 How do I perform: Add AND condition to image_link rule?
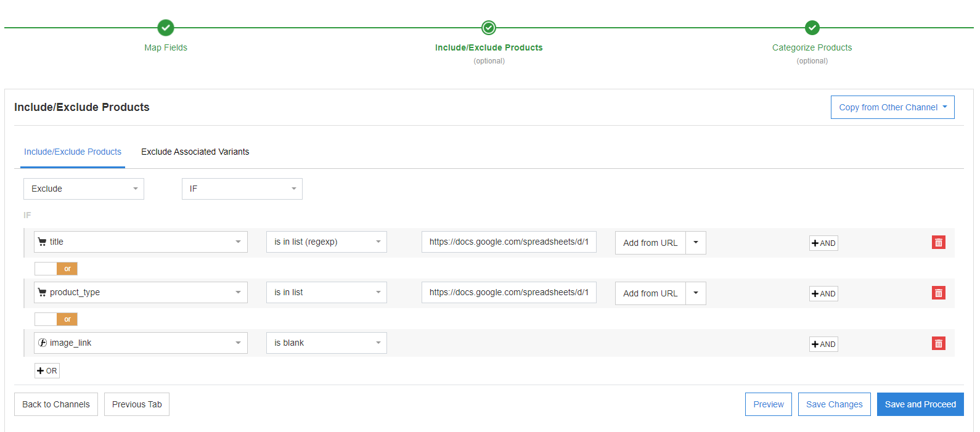click(823, 344)
